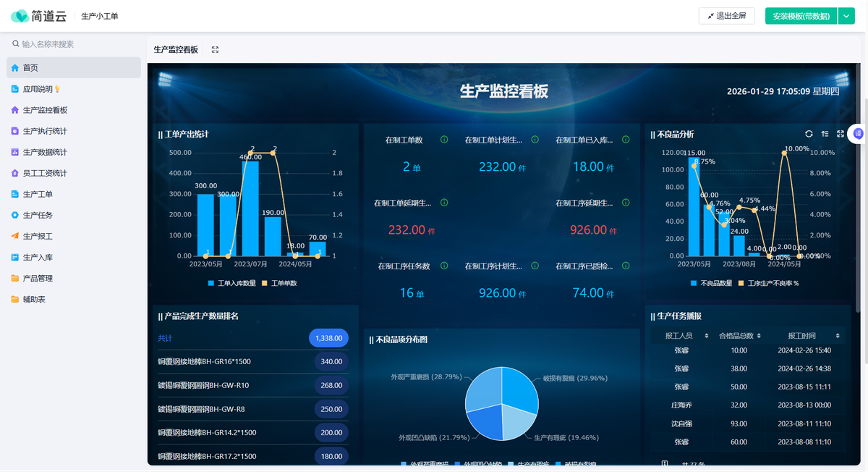The image size is (868, 472).
Task: Click the home icon beside 首页
Action: click(x=15, y=67)
